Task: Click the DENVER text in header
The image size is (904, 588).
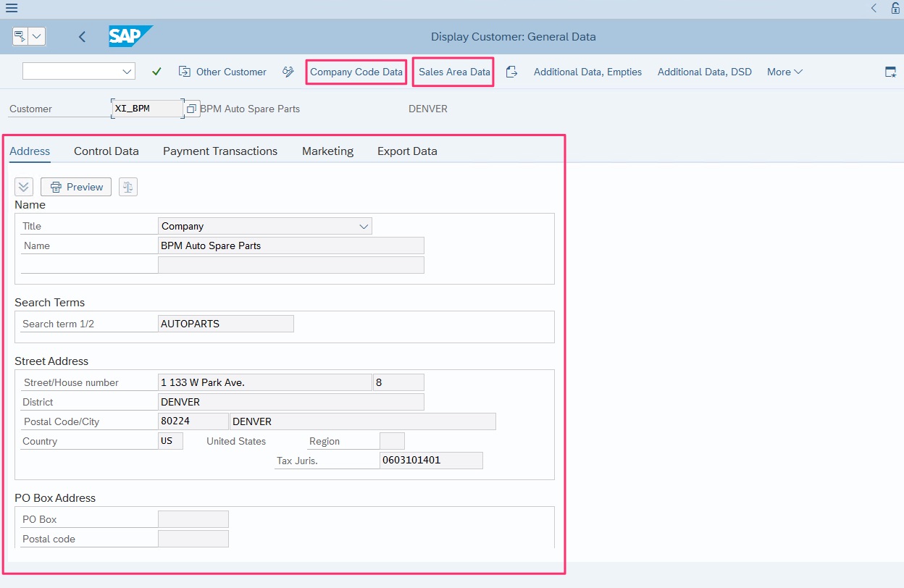Action: pos(428,109)
